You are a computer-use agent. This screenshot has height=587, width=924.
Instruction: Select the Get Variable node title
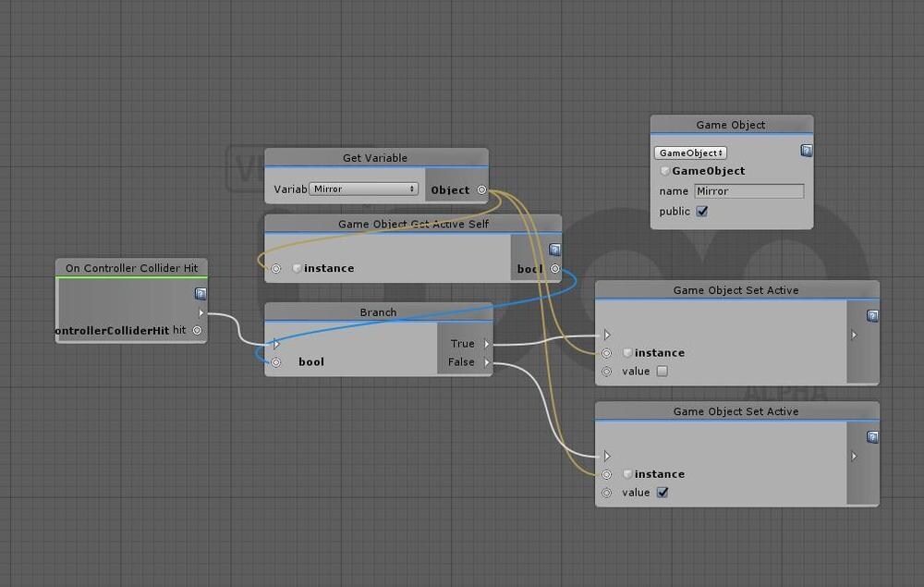coord(375,158)
